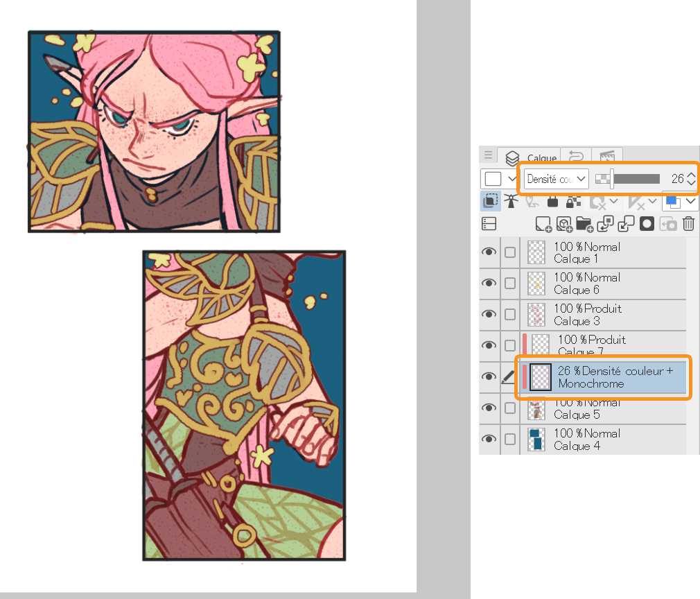The image size is (700, 599).
Task: Set as reference layer lighthouse icon
Action: [511, 202]
